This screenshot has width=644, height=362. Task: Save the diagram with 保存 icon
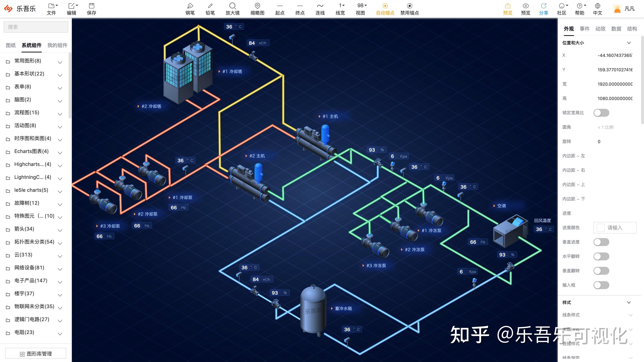pos(91,8)
